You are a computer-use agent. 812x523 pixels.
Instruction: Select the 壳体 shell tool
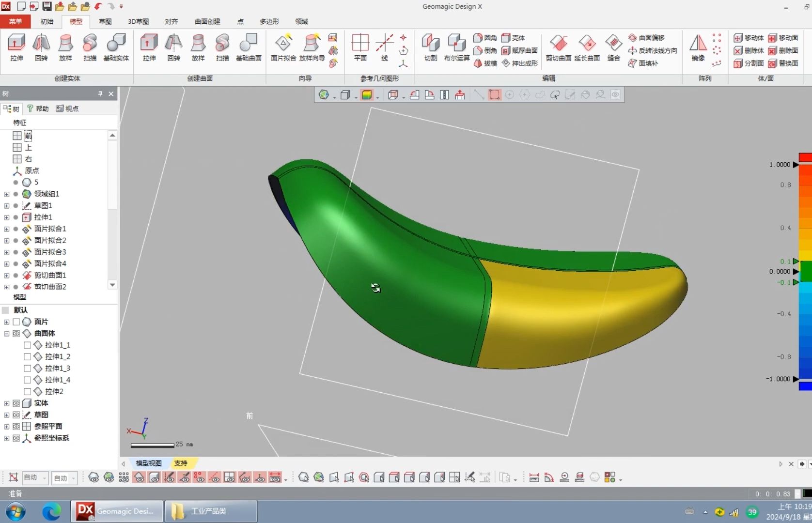(x=513, y=38)
